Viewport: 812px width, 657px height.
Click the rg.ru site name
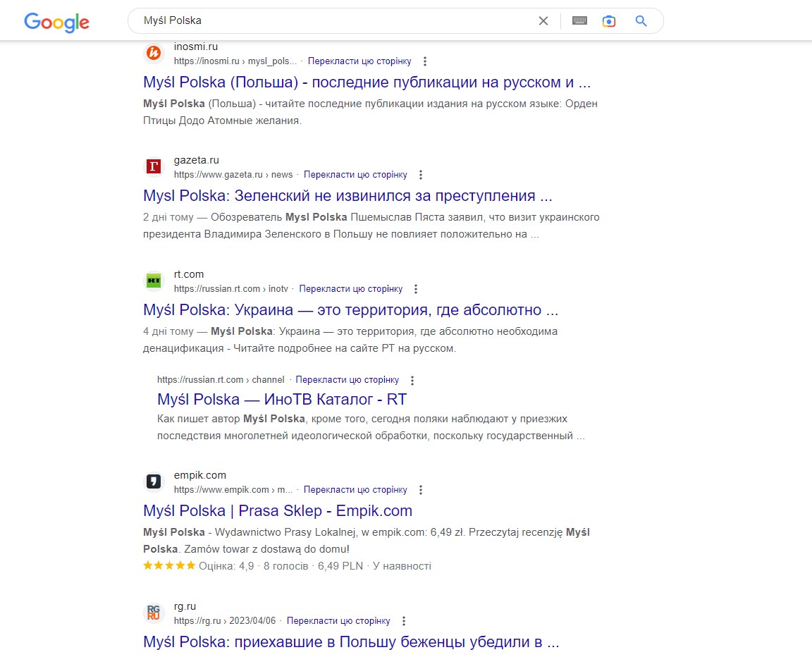pyautogui.click(x=185, y=606)
